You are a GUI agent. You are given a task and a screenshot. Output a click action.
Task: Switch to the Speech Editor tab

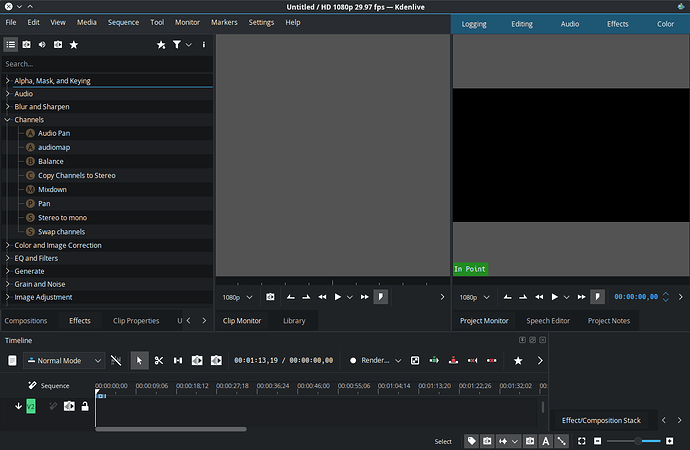(548, 321)
